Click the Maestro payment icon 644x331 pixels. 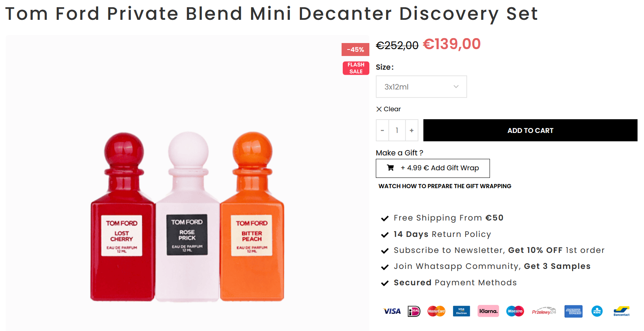515,311
